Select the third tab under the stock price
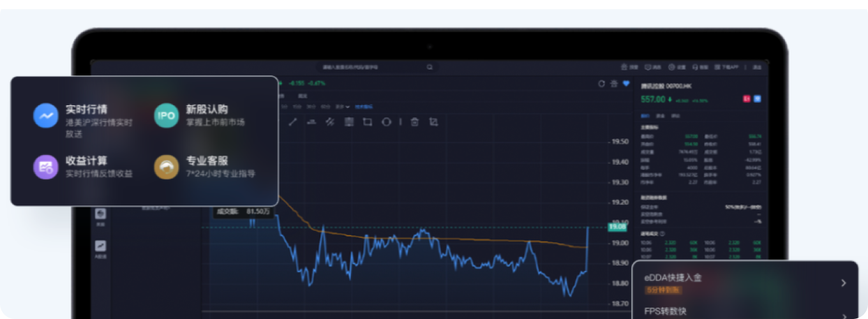 [x=675, y=116]
